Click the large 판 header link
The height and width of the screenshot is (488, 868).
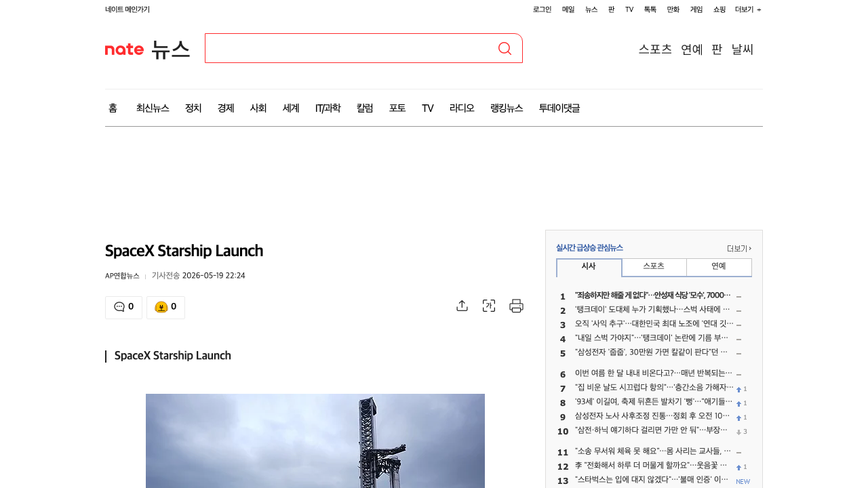coord(717,49)
